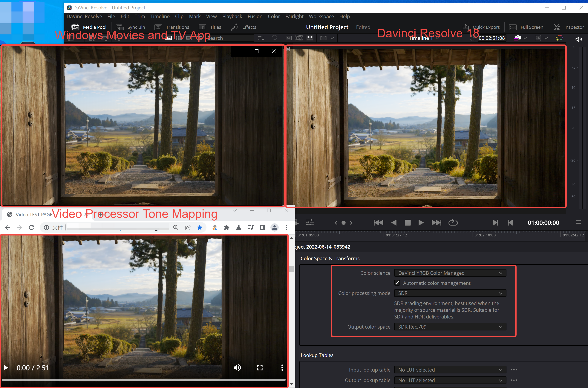Select the timeline viewer mode icon
The height and width of the screenshot is (388, 588).
(310, 38)
